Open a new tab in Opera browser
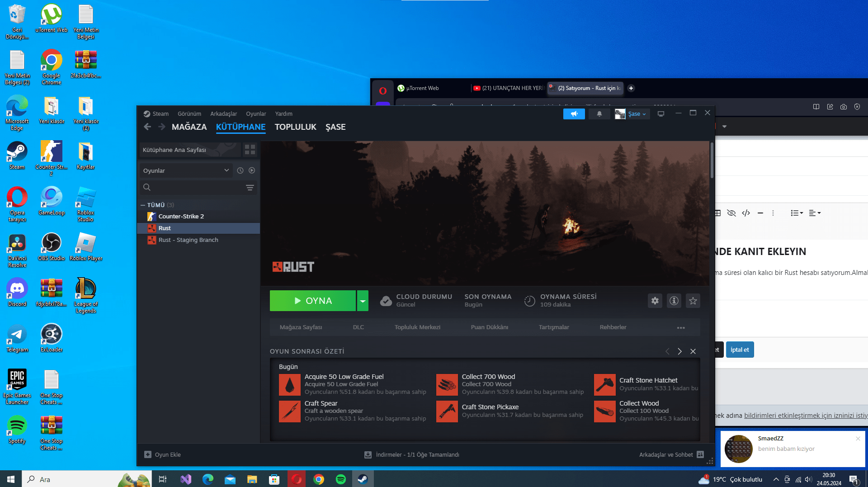 (x=631, y=88)
